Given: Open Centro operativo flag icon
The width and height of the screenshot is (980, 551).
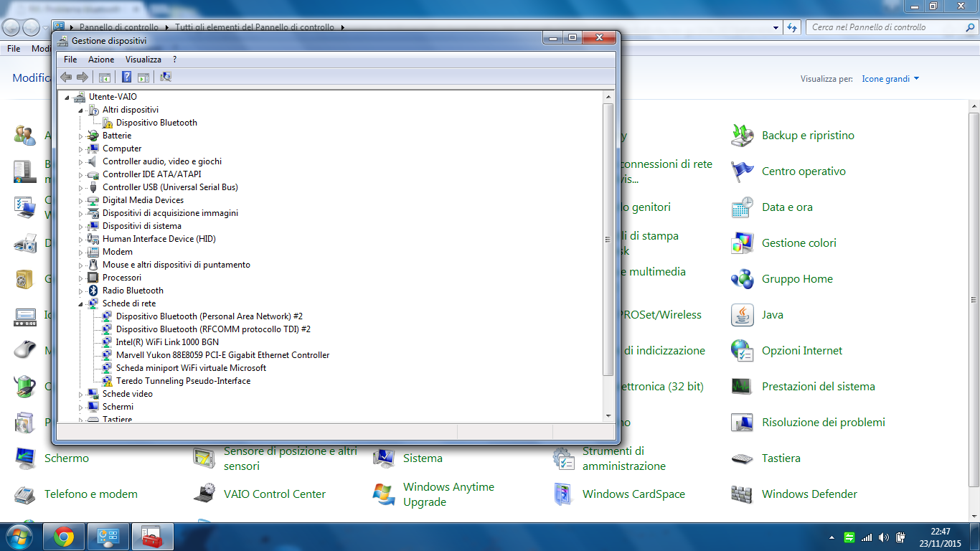Looking at the screenshot, I should coord(742,171).
